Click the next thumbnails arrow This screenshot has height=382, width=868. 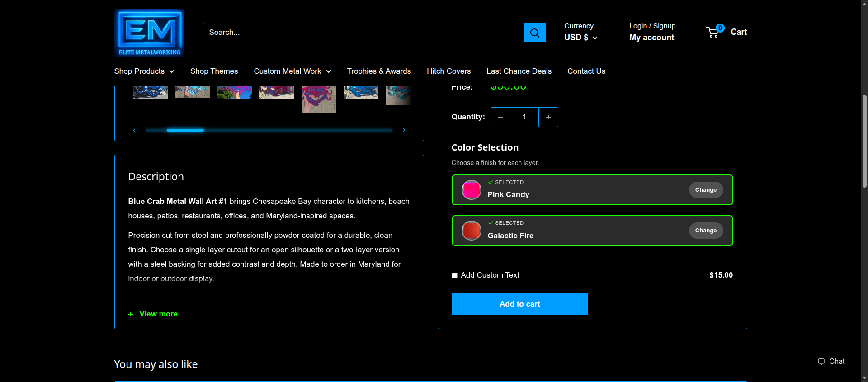coord(404,130)
